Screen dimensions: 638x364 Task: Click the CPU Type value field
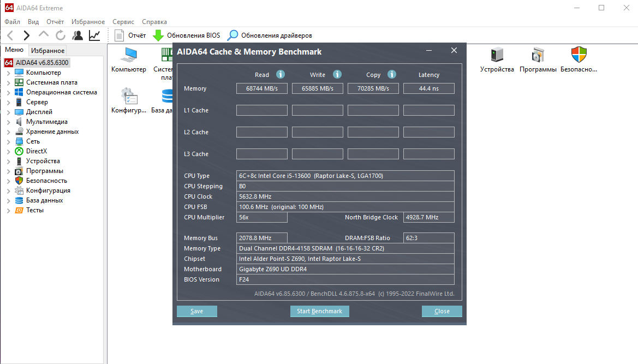(x=345, y=176)
